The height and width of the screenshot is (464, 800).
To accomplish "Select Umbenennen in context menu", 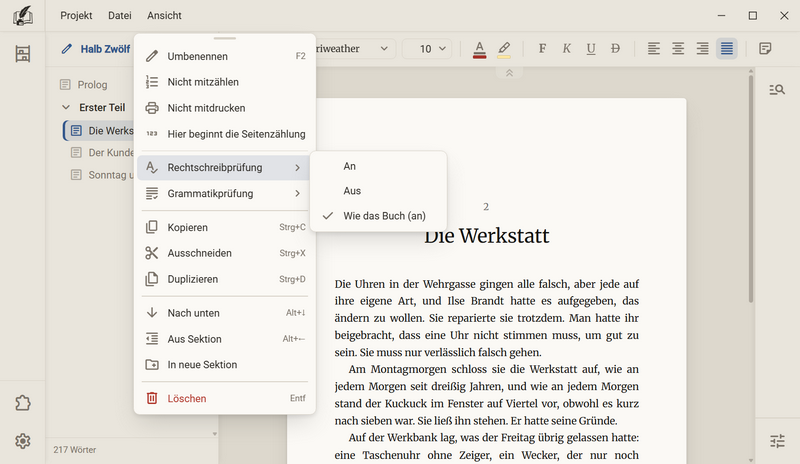I will pyautogui.click(x=223, y=56).
